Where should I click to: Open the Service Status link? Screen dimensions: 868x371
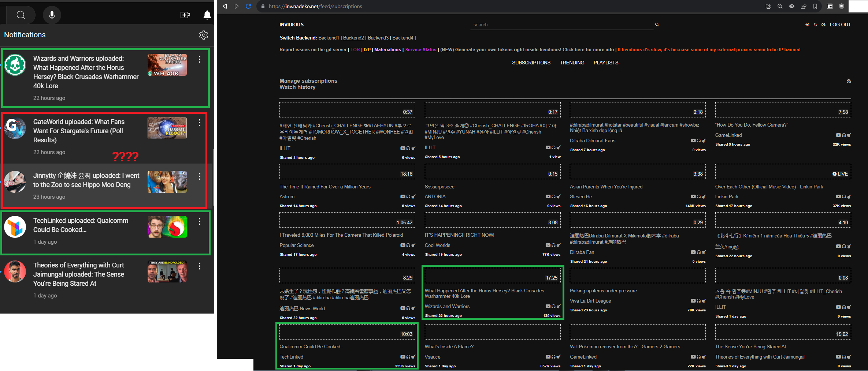click(421, 50)
